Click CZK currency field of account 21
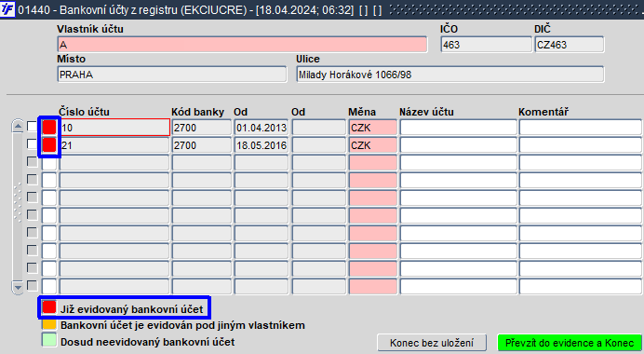 click(373, 145)
